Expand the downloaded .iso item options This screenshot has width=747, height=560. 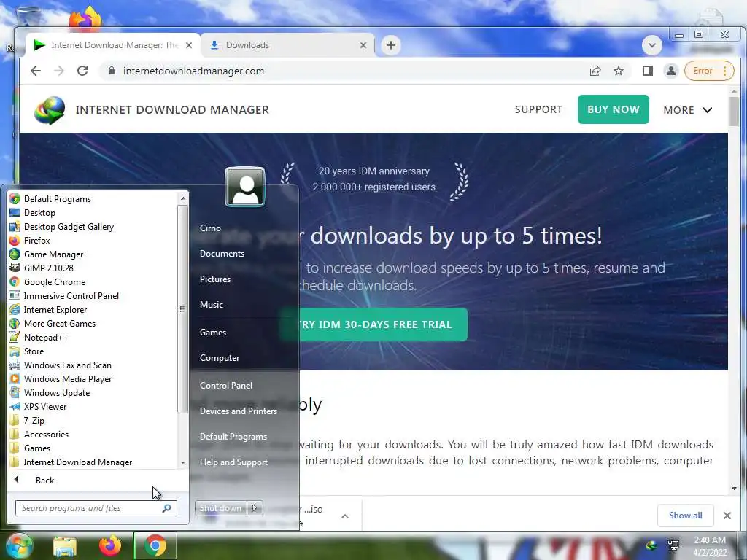click(x=345, y=516)
